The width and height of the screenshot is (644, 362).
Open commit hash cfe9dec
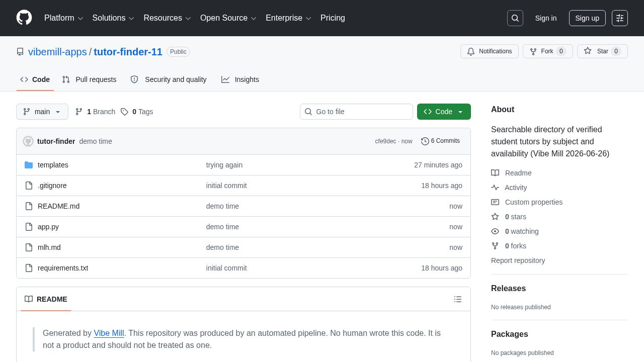[x=385, y=141]
